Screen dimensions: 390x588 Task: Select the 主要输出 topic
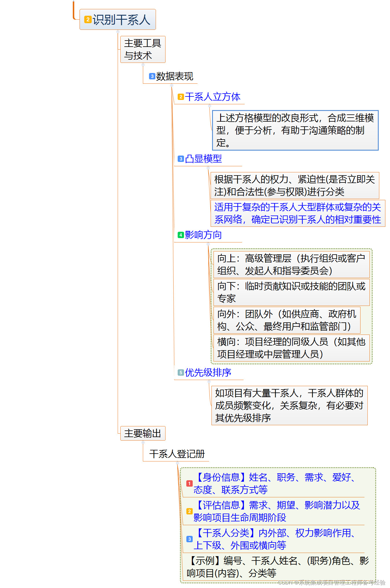pos(143,433)
